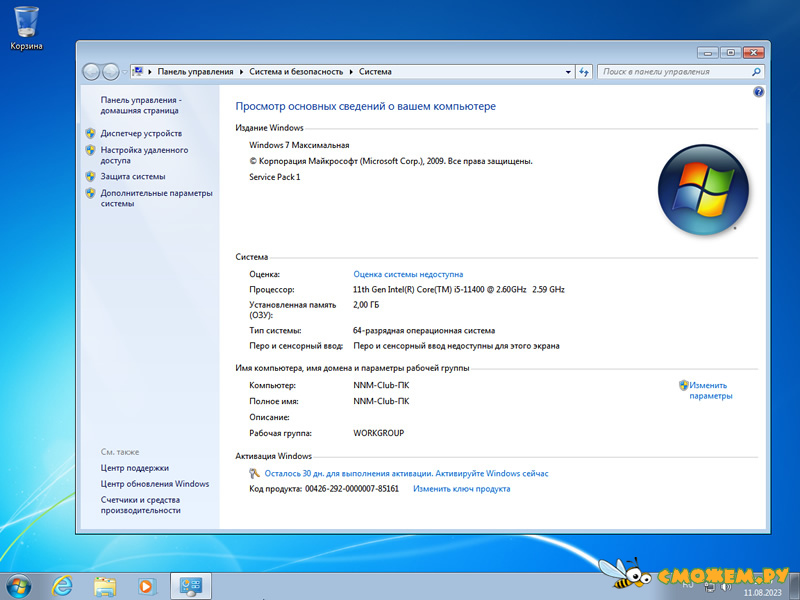The width and height of the screenshot is (800, 600).
Task: Open the recent pages dropdown next to navigation arrows
Action: [124, 72]
